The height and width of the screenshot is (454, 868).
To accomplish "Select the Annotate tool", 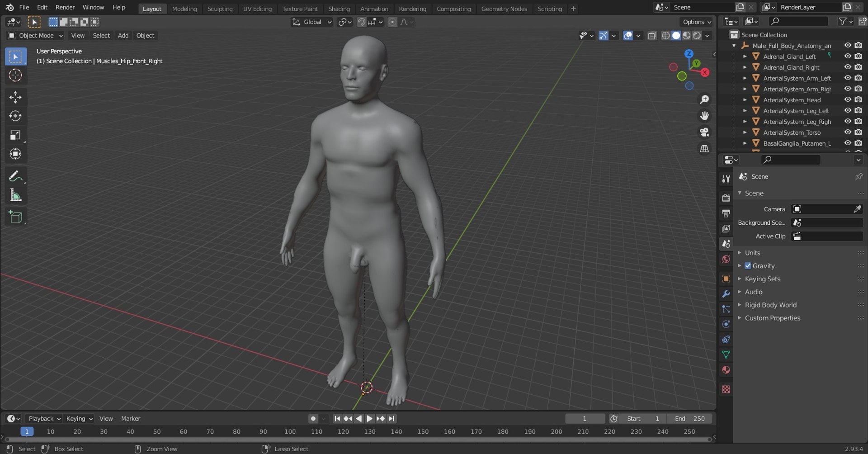I will point(15,176).
